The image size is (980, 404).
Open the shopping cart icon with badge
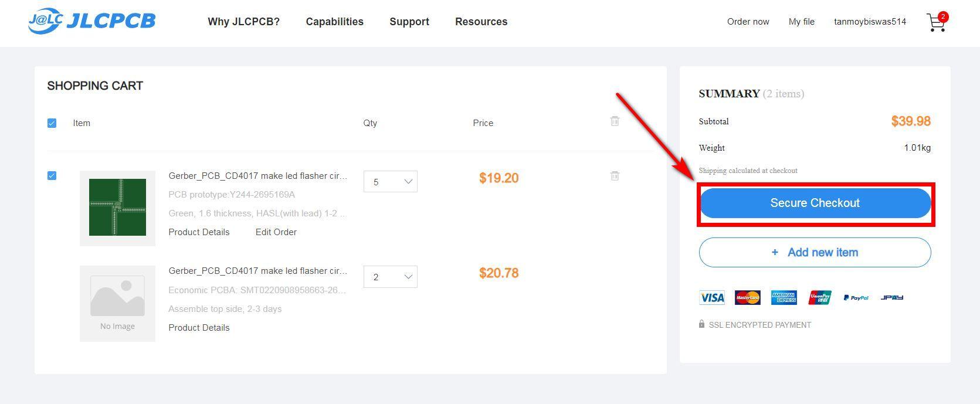coord(937,22)
